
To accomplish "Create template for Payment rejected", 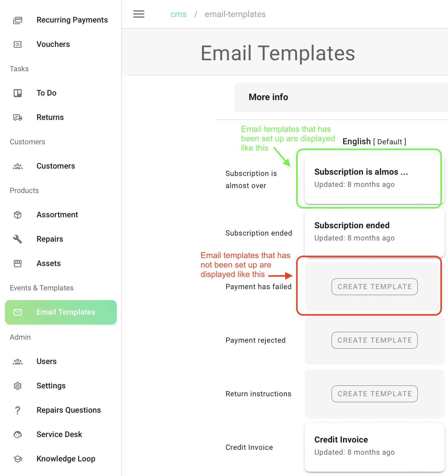I will 375,340.
